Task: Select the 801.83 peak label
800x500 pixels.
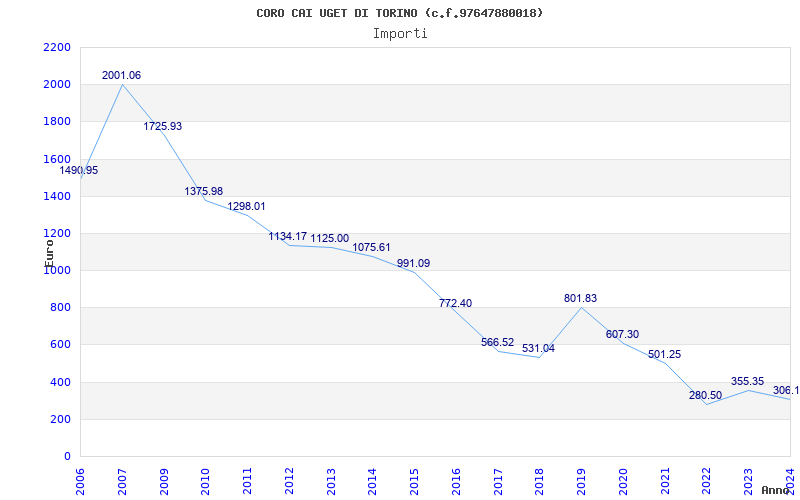Action: click(580, 298)
